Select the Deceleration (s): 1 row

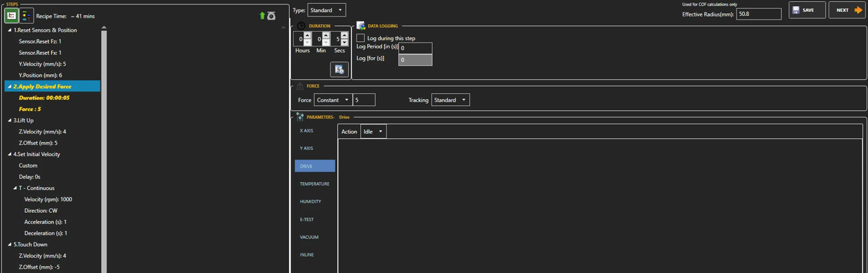pyautogui.click(x=46, y=233)
